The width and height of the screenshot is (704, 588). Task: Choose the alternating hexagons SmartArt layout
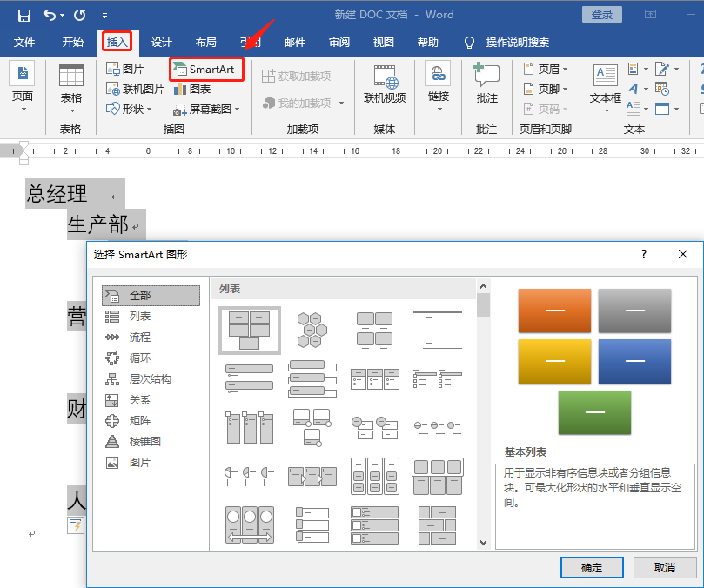coord(312,330)
